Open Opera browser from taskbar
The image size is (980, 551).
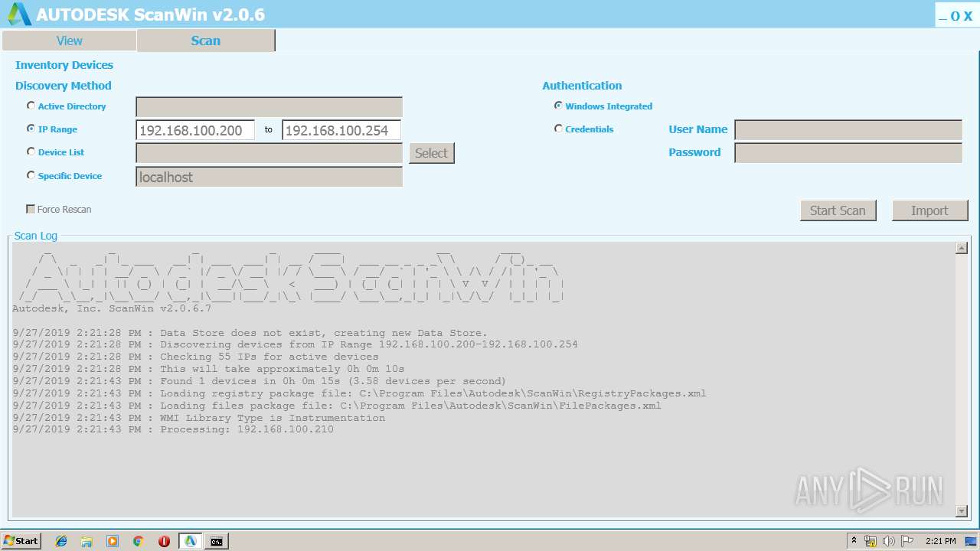click(164, 541)
